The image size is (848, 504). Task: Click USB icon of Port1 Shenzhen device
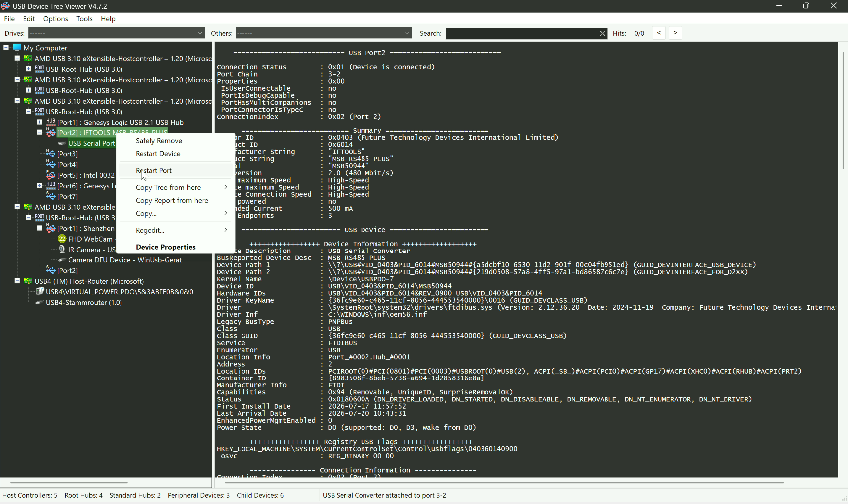pyautogui.click(x=51, y=228)
